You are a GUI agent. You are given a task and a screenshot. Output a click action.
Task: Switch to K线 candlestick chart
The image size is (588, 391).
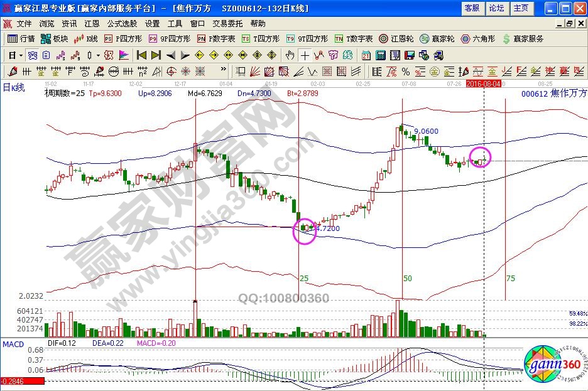[x=86, y=38]
